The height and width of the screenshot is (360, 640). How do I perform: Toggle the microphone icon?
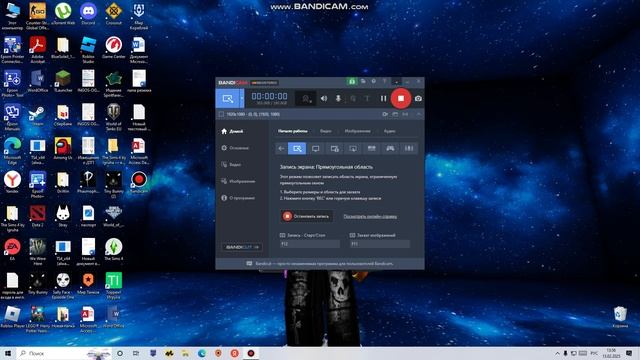pos(338,98)
